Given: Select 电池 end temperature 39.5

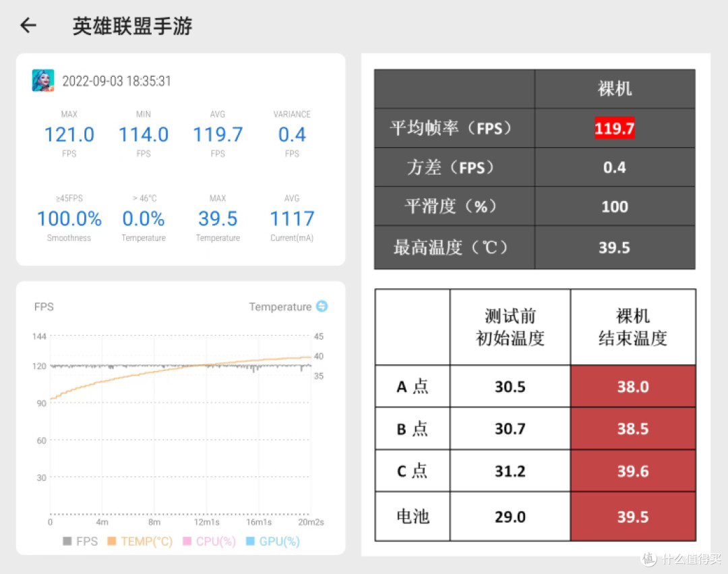Looking at the screenshot, I should click(633, 517).
